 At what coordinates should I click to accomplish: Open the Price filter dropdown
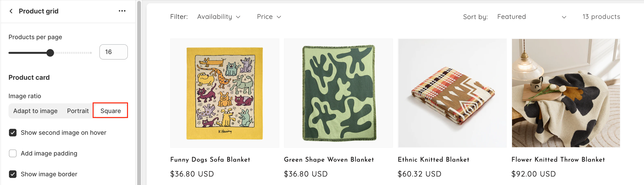(x=269, y=17)
